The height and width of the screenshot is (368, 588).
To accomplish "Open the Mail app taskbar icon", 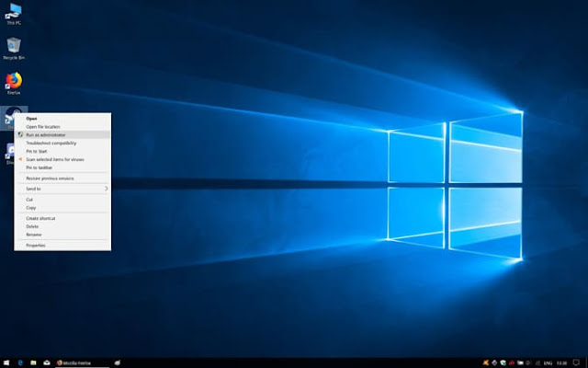I will [47, 362].
